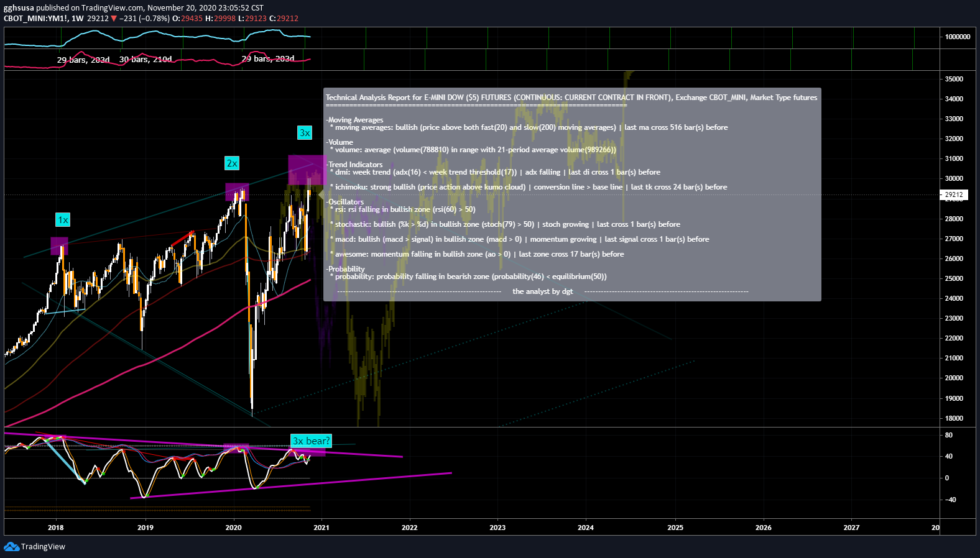Click the probability falling report line
The image size is (980, 558).
tap(468, 277)
